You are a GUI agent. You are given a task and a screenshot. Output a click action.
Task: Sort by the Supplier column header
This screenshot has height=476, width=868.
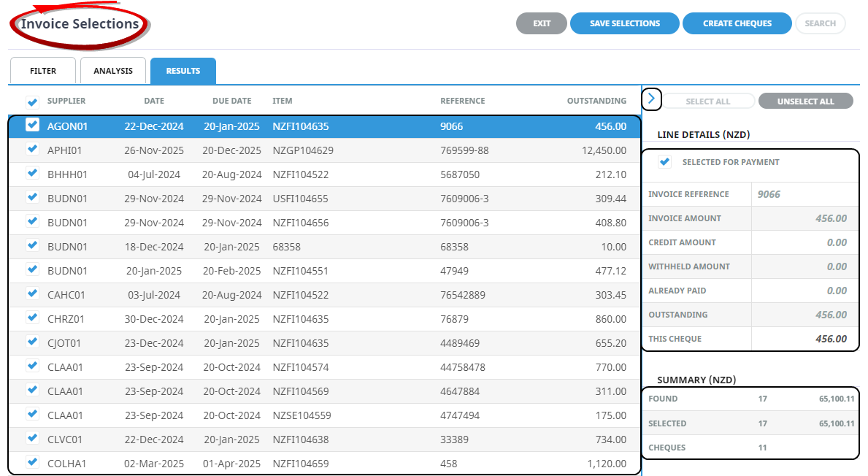point(66,101)
